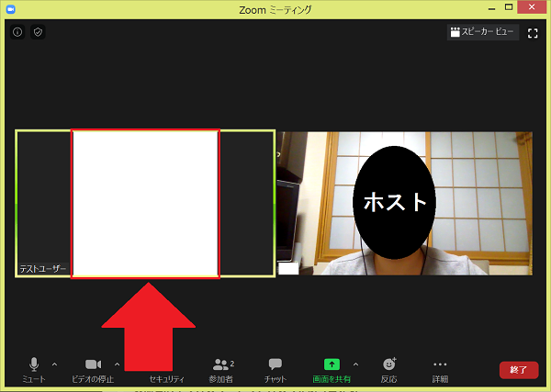Image resolution: width=551 pixels, height=392 pixels.
Task: Expand share screen options arrow
Action: coord(355,364)
